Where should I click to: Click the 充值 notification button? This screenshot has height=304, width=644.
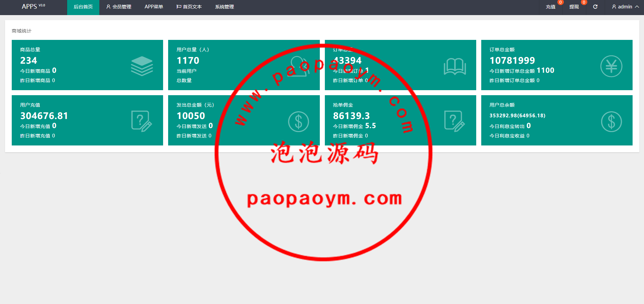click(x=550, y=7)
